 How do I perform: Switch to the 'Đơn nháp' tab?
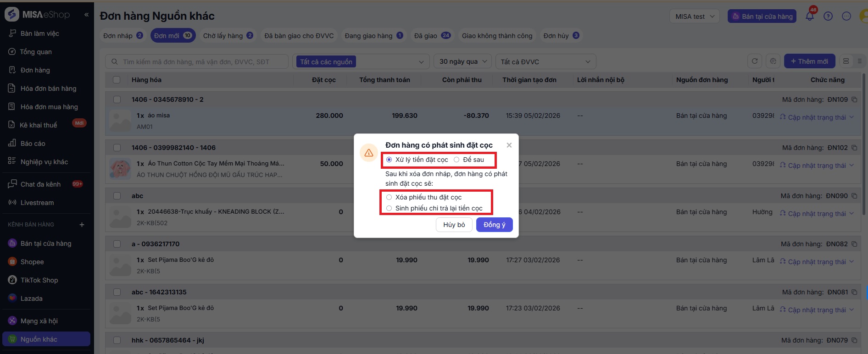click(123, 35)
